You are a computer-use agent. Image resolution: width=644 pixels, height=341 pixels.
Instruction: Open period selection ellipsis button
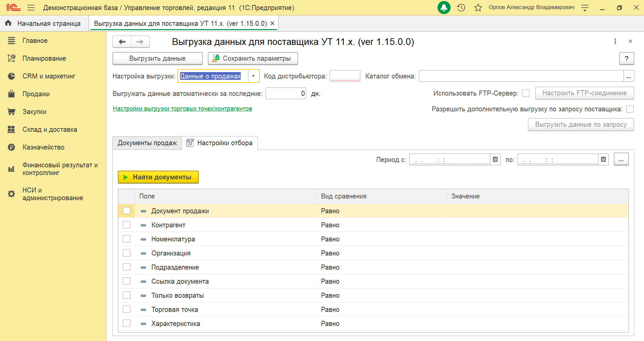tap(621, 159)
